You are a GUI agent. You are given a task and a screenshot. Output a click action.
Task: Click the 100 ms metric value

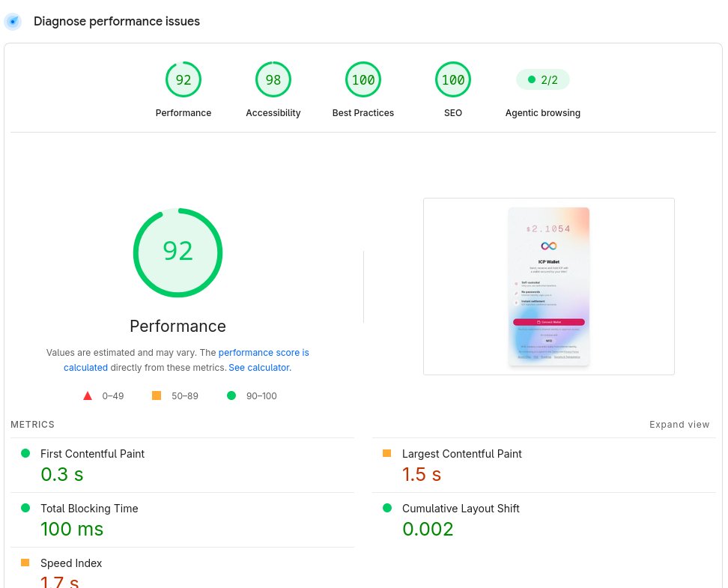pos(72,529)
